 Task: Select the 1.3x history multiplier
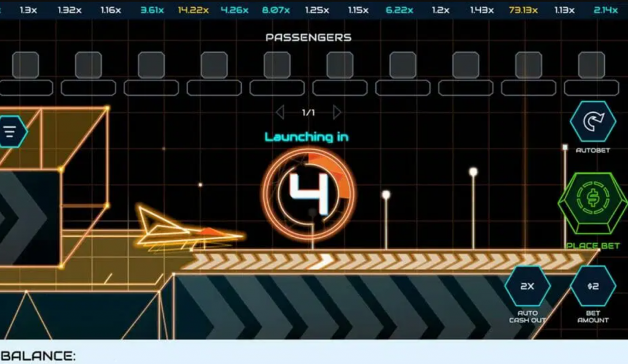(28, 10)
